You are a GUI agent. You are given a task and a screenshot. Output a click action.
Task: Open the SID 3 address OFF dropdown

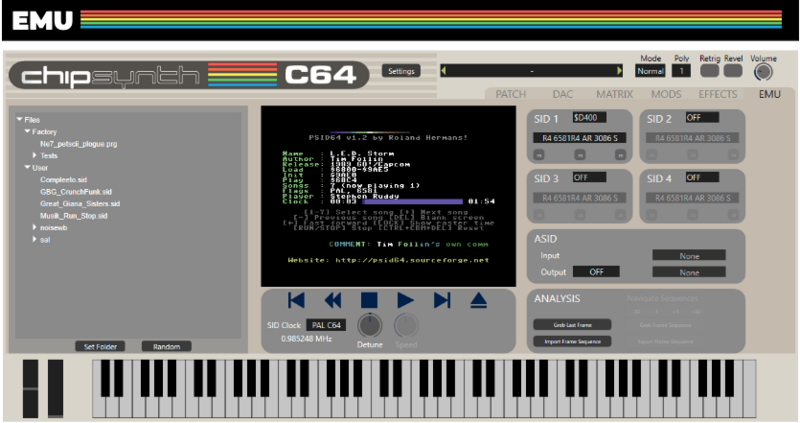pos(589,177)
